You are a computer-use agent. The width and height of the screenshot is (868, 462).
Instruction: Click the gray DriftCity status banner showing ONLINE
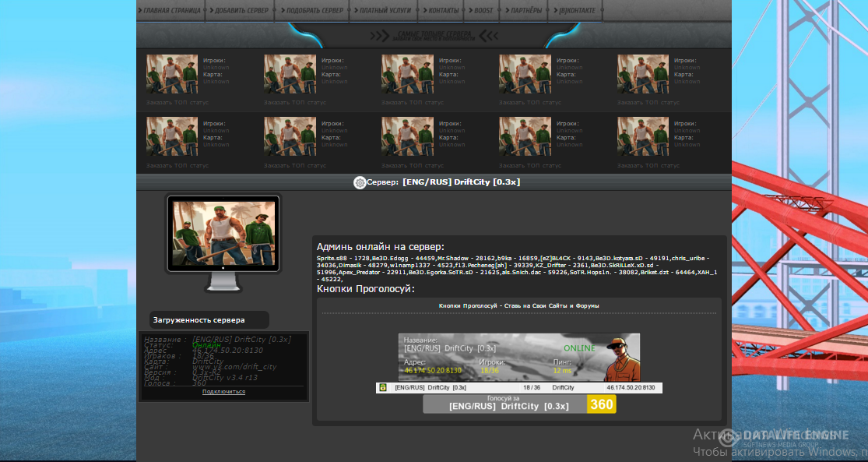coord(518,358)
